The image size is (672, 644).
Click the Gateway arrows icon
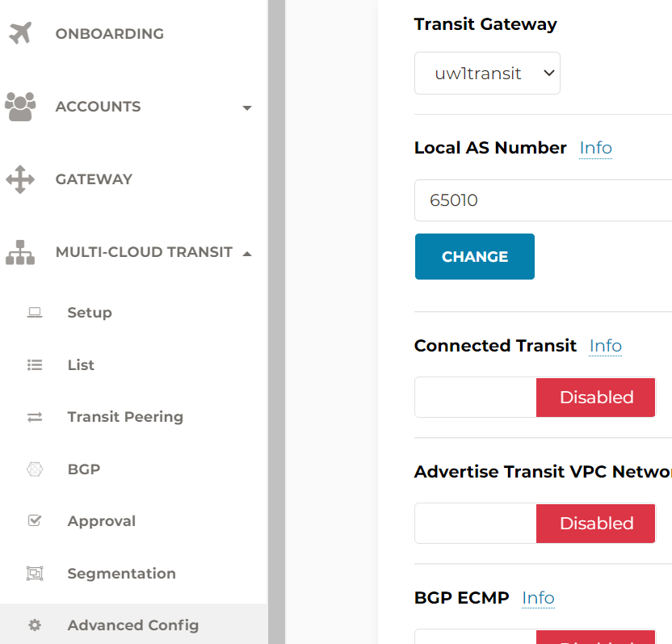pos(20,179)
